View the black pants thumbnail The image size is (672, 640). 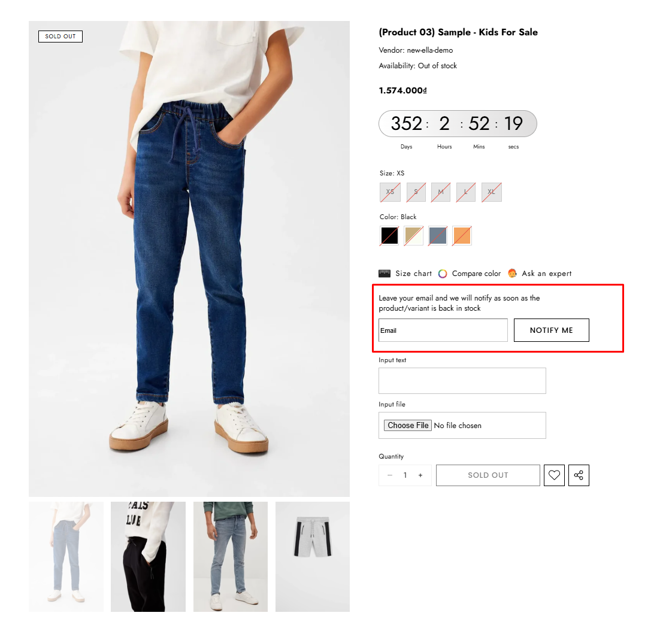click(x=148, y=557)
